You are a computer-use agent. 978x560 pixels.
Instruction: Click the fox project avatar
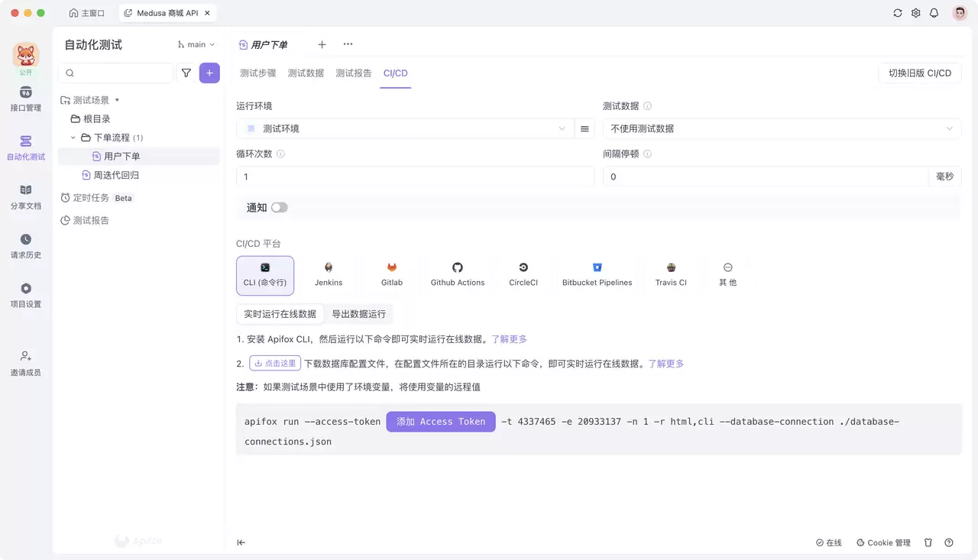(26, 55)
